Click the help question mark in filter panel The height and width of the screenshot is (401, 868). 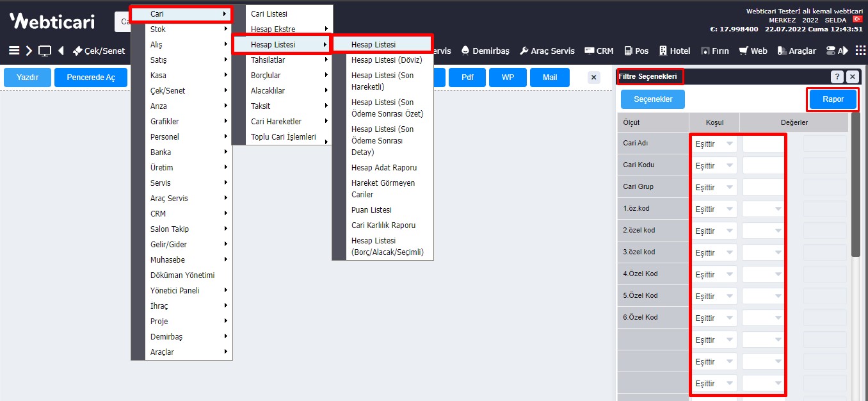pyautogui.click(x=837, y=77)
